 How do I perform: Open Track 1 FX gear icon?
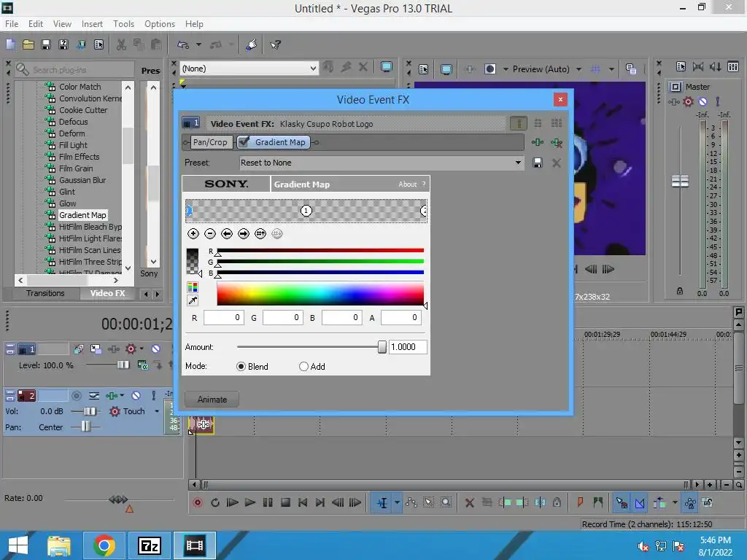pyautogui.click(x=131, y=349)
